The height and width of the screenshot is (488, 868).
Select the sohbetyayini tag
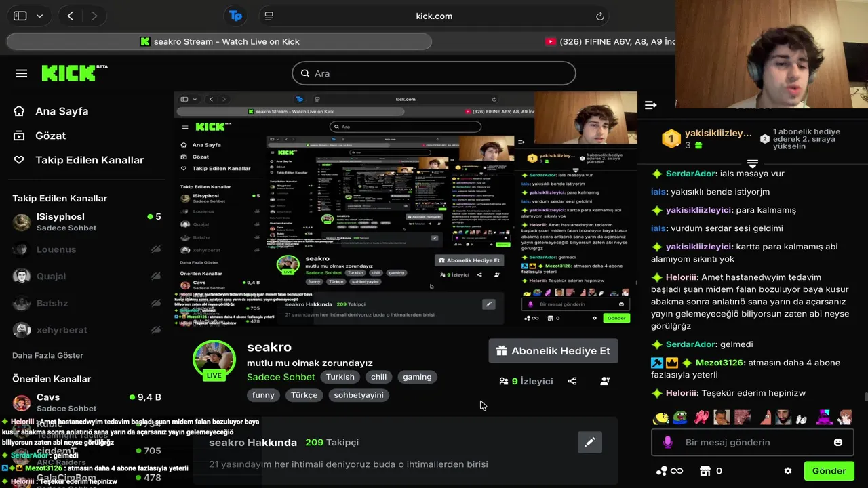359,395
